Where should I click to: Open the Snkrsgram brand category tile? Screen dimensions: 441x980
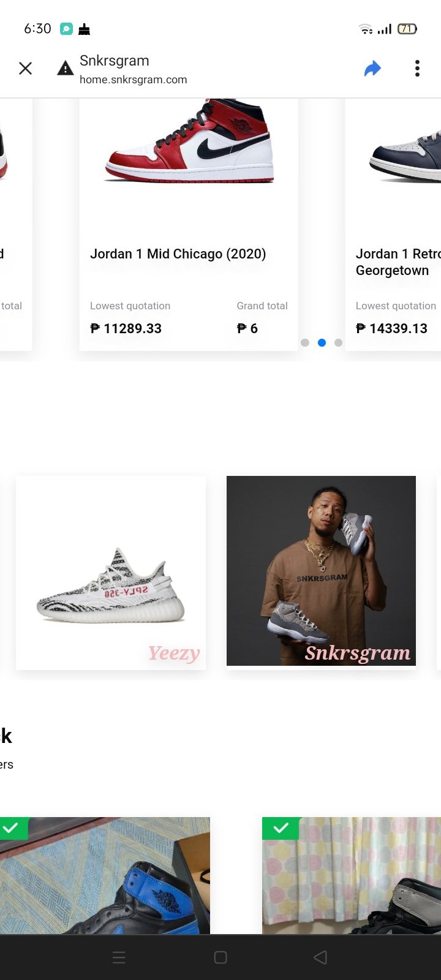(321, 571)
